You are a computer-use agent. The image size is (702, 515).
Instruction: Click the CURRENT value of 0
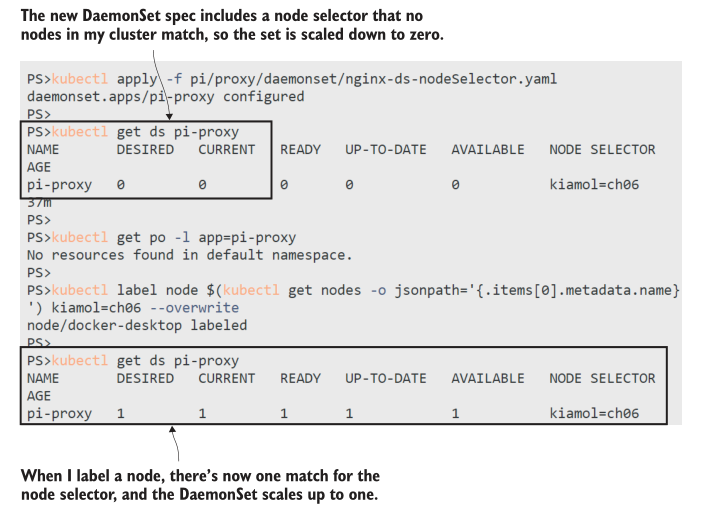[x=202, y=185]
